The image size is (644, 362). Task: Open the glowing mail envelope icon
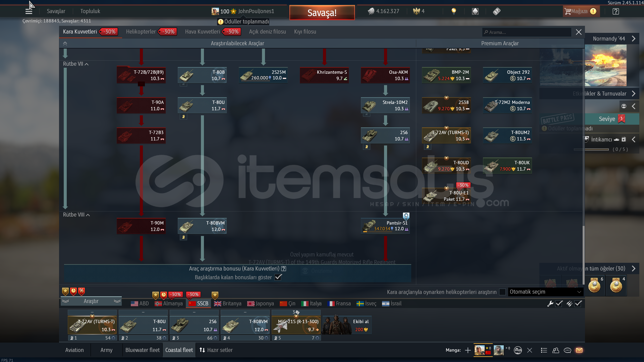point(579,350)
